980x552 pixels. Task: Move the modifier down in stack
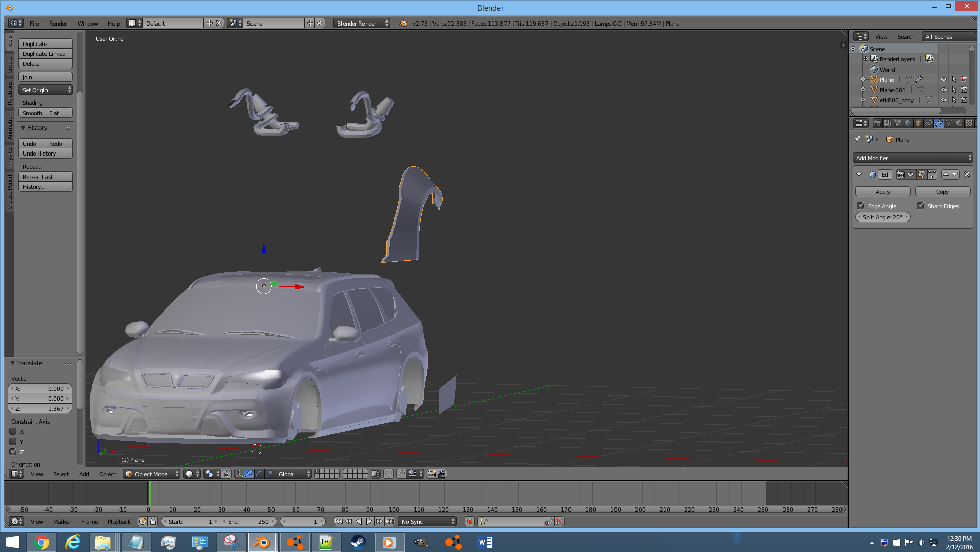(955, 174)
